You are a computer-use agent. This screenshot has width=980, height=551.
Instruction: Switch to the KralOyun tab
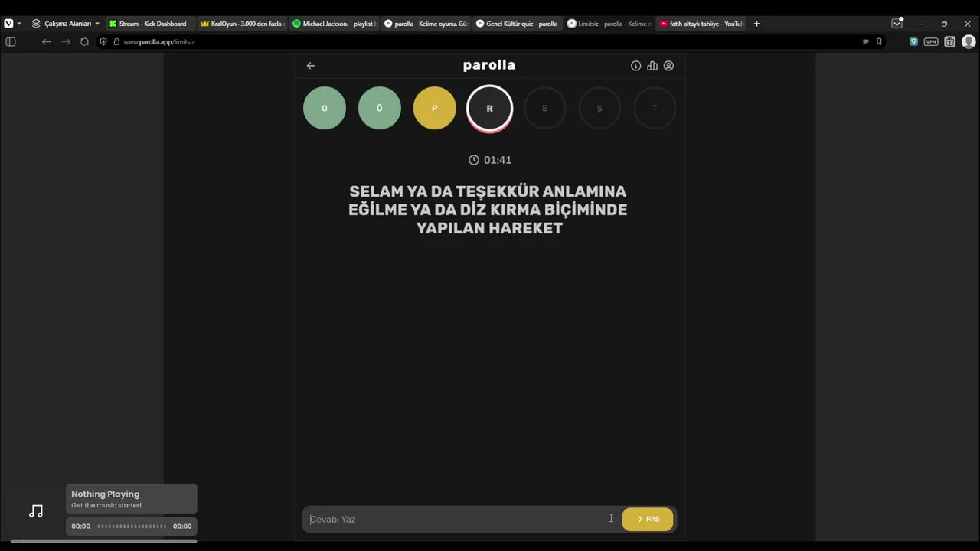tap(241, 24)
